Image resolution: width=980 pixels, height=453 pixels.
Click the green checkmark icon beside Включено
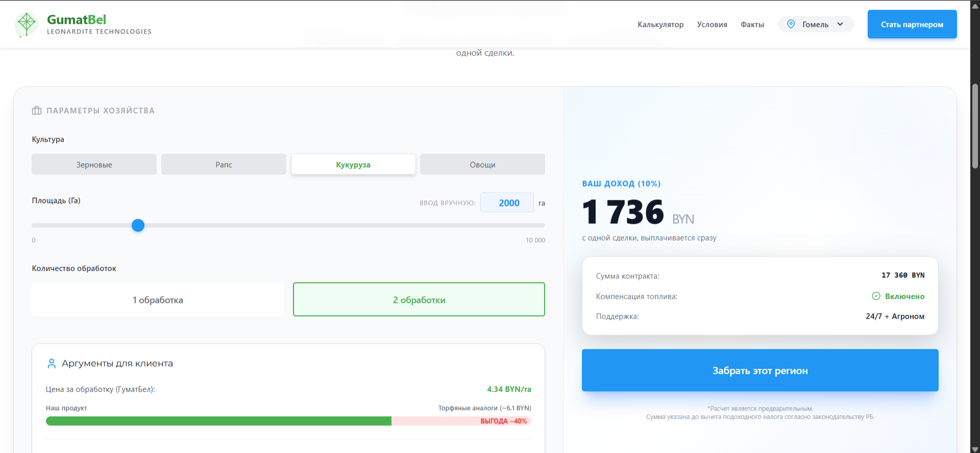[876, 296]
